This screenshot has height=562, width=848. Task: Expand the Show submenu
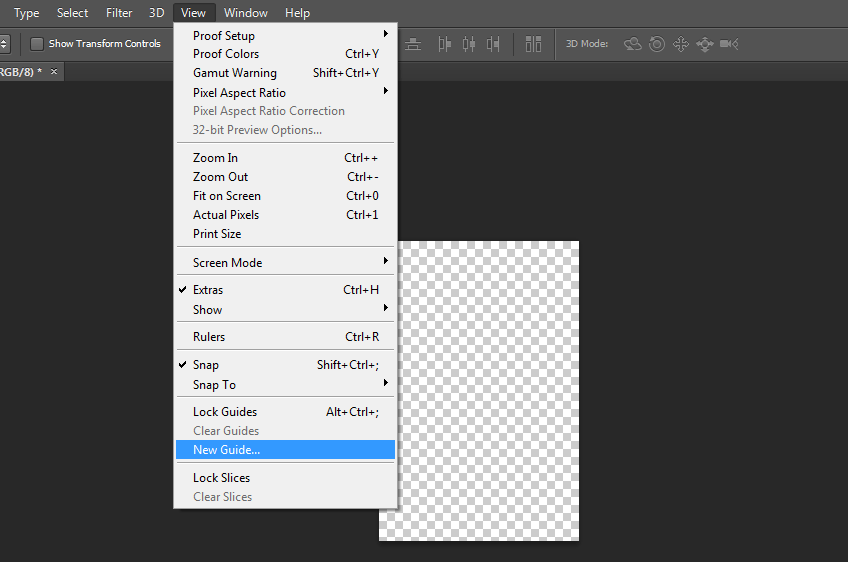[x=286, y=309]
